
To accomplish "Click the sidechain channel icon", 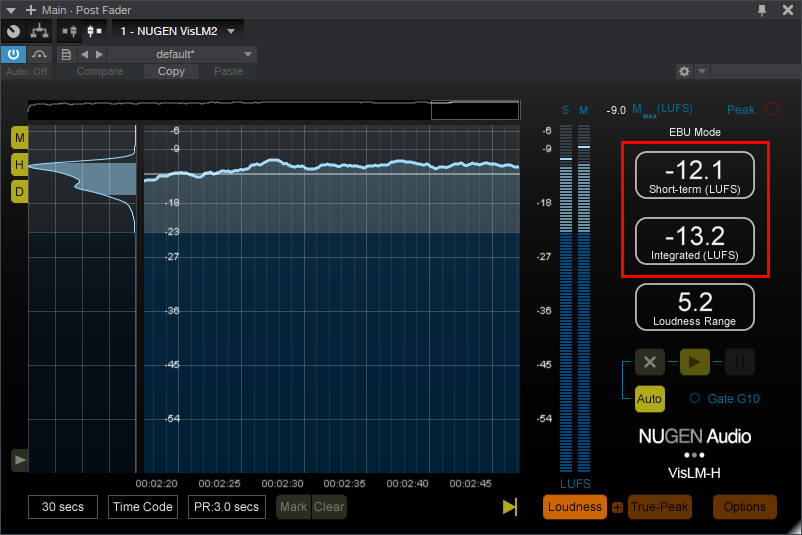I will click(x=69, y=31).
